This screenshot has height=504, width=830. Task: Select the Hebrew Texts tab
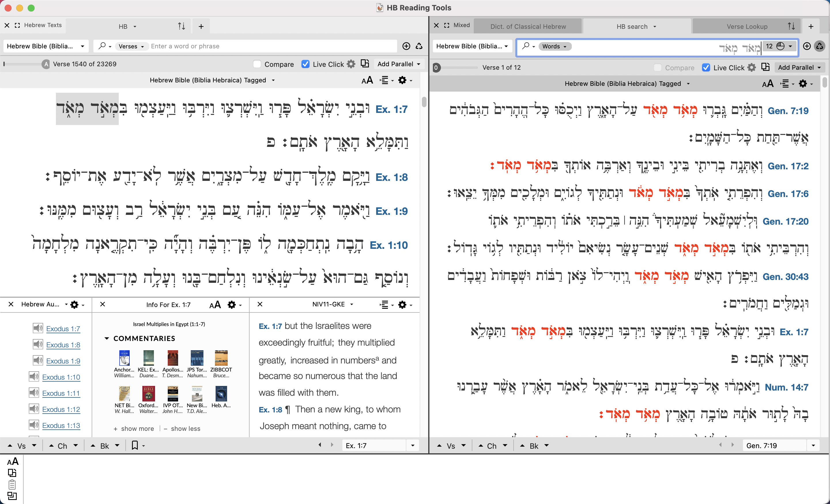(x=43, y=25)
